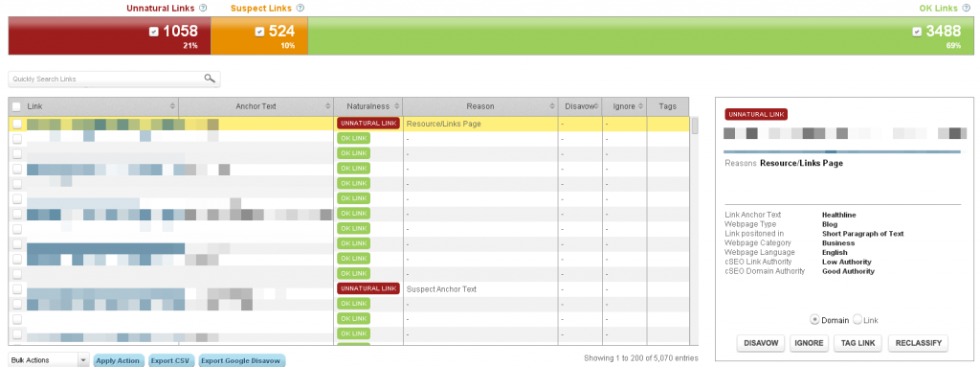980x367 pixels.
Task: Click the table vertical scrollbar thumb
Action: [695, 126]
